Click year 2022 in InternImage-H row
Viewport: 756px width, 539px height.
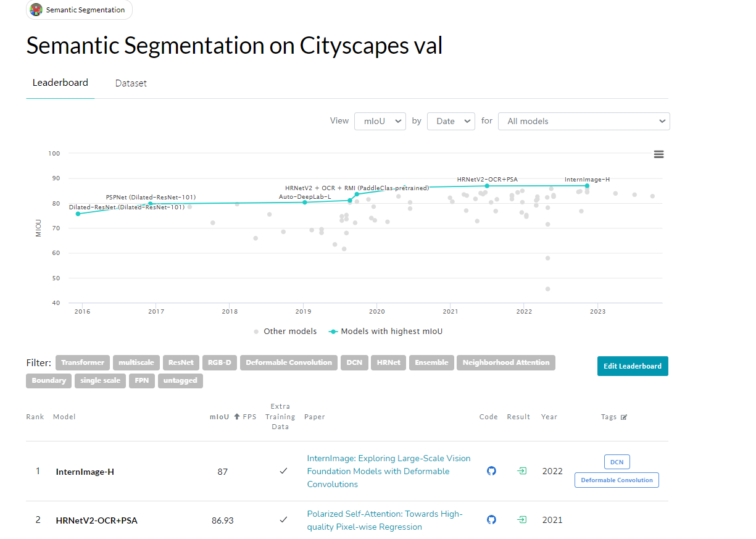[x=552, y=471]
